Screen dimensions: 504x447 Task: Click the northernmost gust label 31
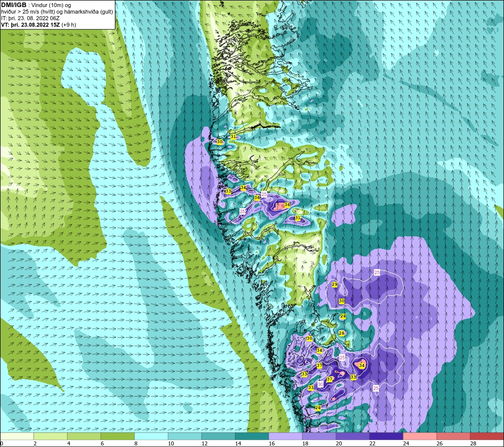pos(233,137)
